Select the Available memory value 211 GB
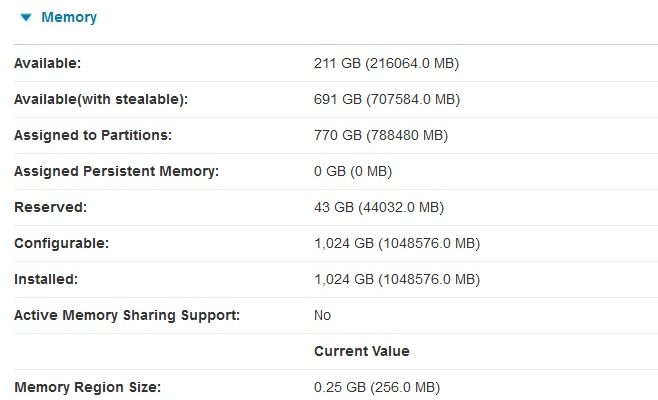Screen dimensions: 658x400 click(386, 63)
